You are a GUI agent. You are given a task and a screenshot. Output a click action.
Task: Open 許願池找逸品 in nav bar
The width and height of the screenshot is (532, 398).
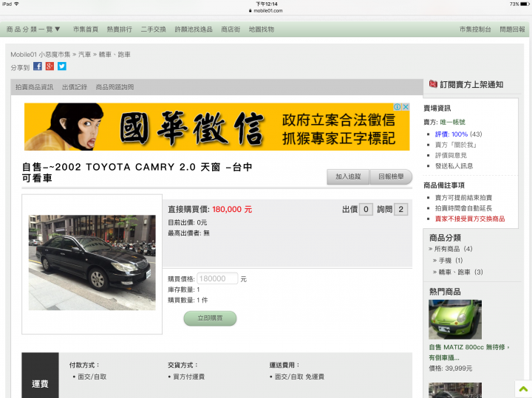[x=194, y=30]
